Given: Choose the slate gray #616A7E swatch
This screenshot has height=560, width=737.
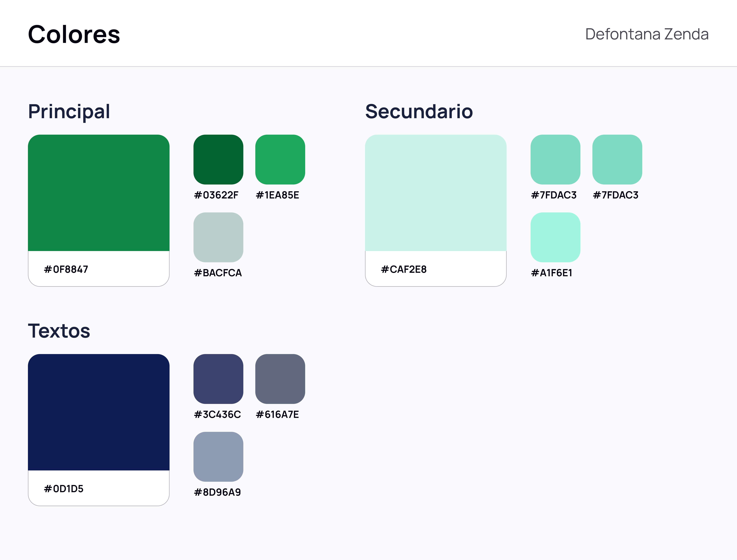Looking at the screenshot, I should pos(280,379).
